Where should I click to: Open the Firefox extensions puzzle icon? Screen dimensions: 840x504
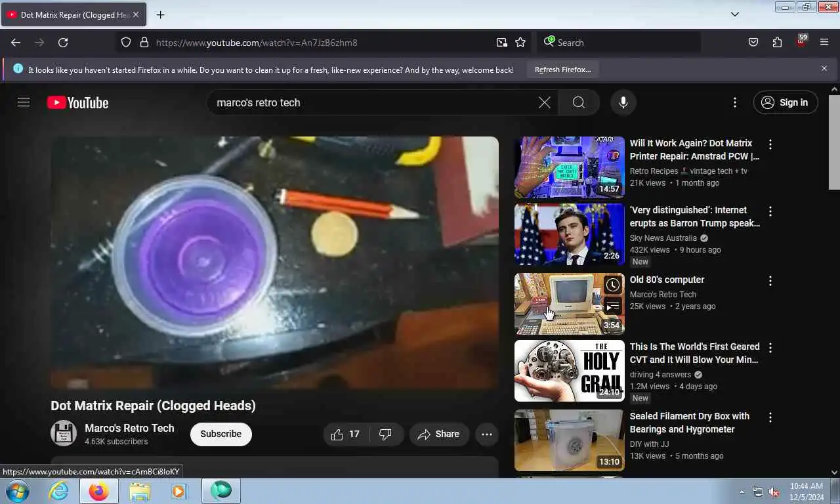click(x=777, y=43)
